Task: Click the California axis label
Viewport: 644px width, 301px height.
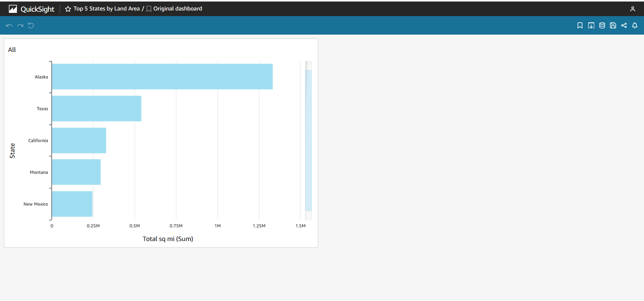Action: pos(38,140)
